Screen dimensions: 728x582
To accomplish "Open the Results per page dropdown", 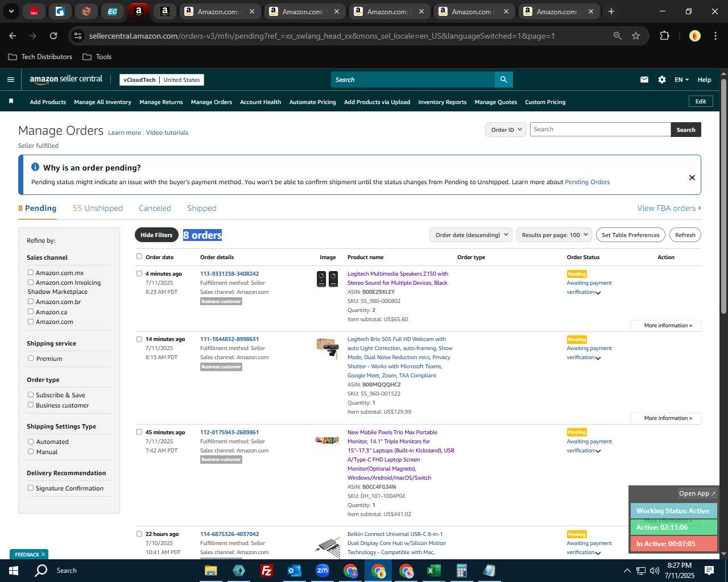I will pyautogui.click(x=555, y=235).
